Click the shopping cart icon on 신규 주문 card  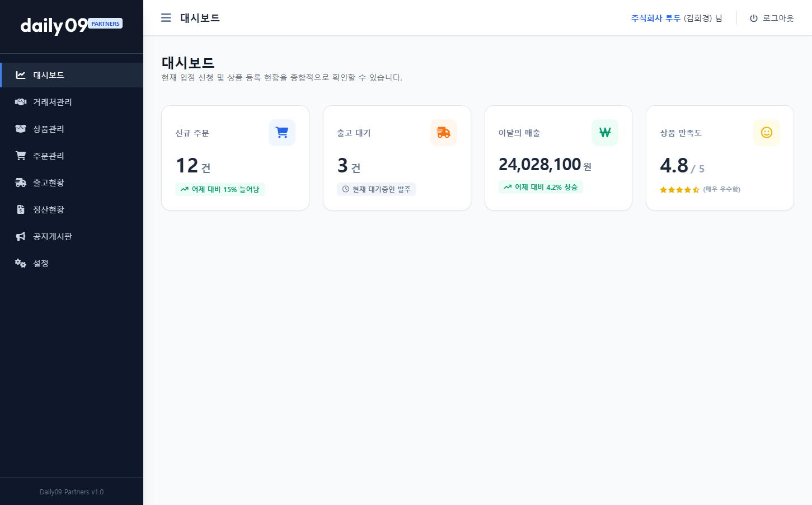(x=281, y=132)
